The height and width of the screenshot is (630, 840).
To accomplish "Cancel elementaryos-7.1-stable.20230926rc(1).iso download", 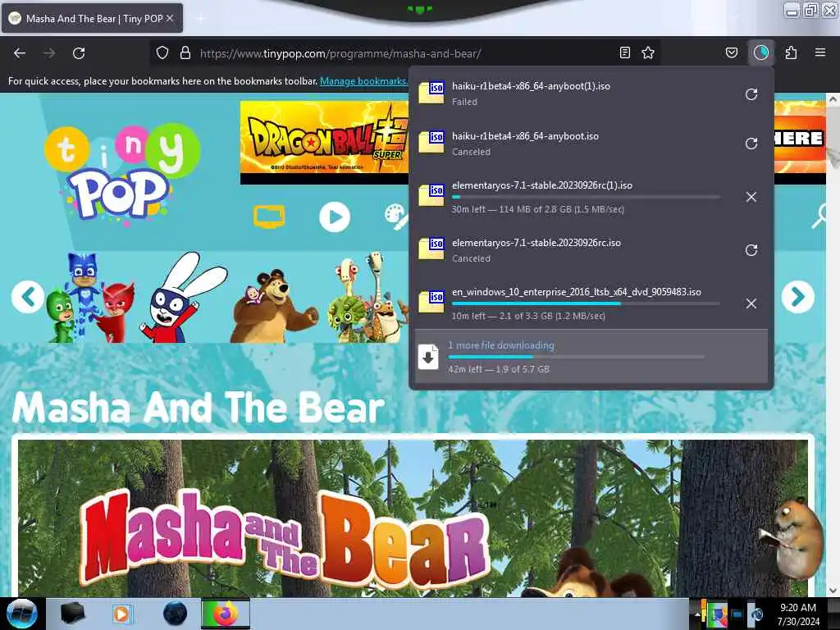I will pos(751,197).
